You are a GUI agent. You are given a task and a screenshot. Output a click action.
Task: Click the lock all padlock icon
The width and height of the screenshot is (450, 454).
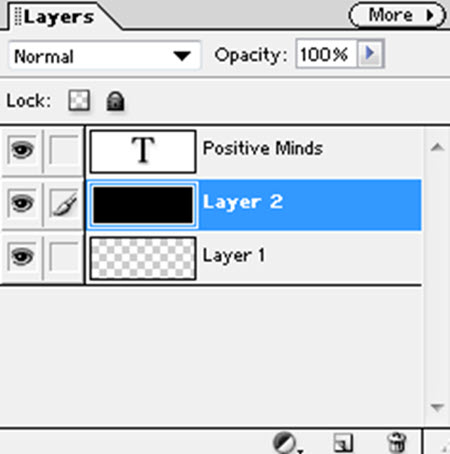[115, 101]
